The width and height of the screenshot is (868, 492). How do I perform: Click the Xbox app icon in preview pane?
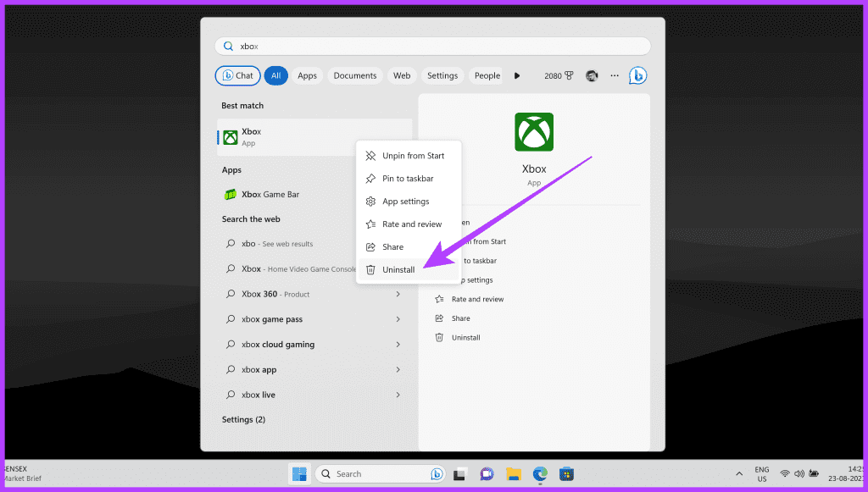534,131
